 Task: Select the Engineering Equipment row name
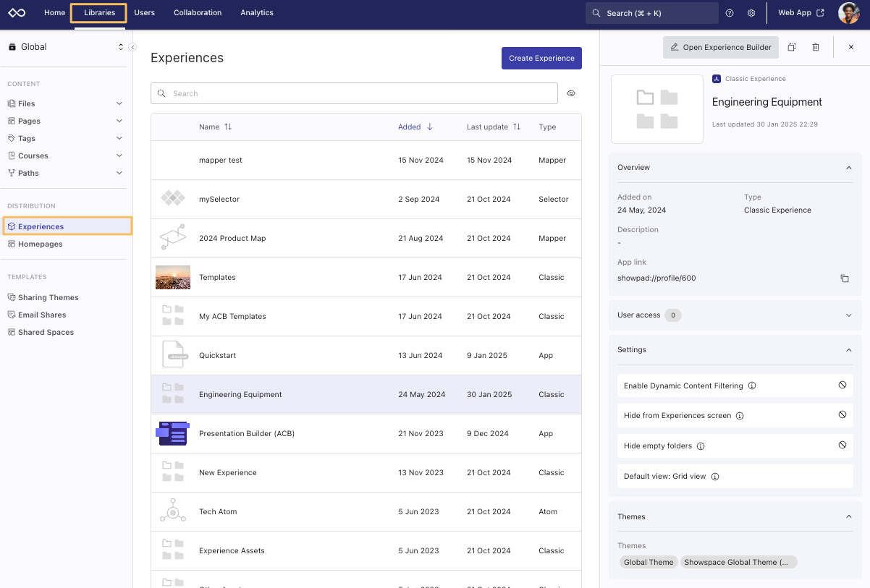(240, 395)
